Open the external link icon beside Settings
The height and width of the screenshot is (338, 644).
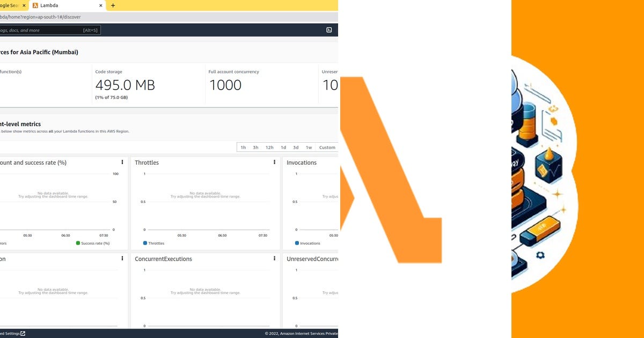(23, 334)
